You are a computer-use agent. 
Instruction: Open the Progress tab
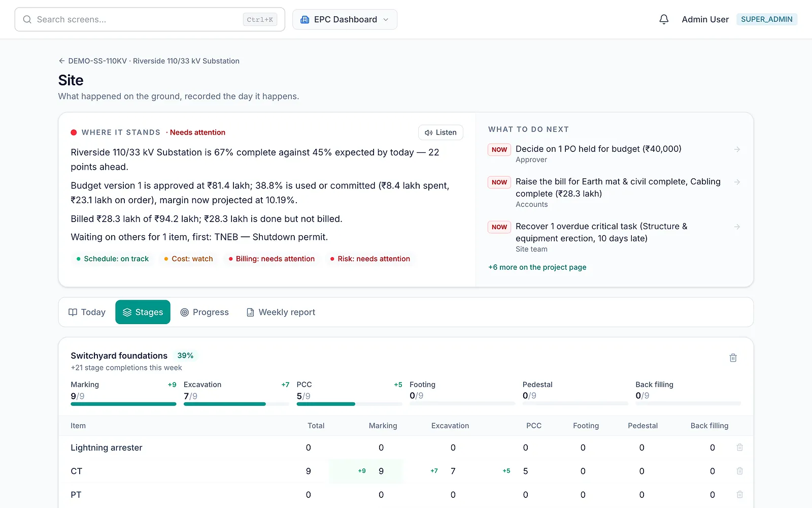point(205,312)
